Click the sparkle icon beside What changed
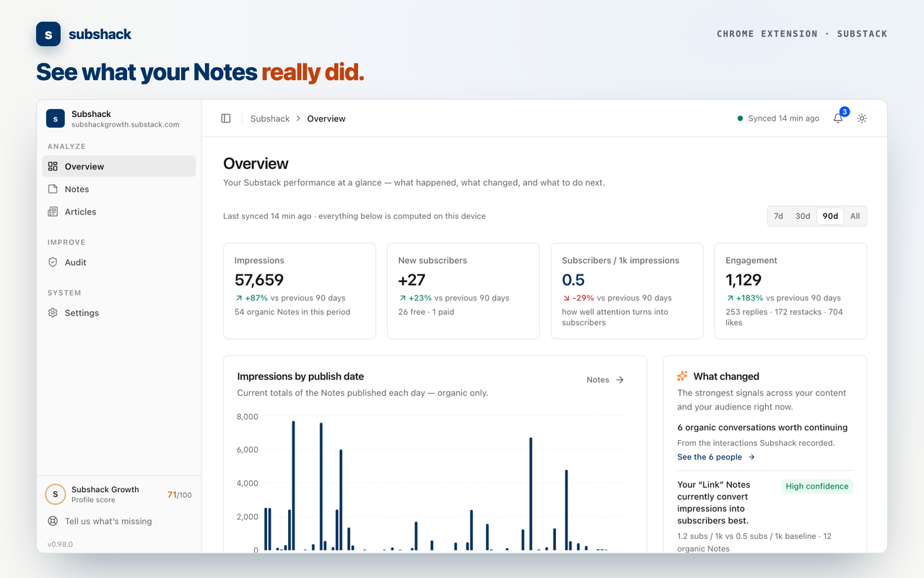Image resolution: width=924 pixels, height=578 pixels. point(682,376)
